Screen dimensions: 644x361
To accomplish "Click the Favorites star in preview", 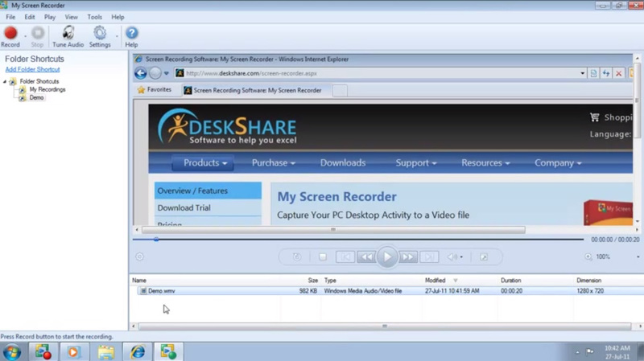I will 141,90.
